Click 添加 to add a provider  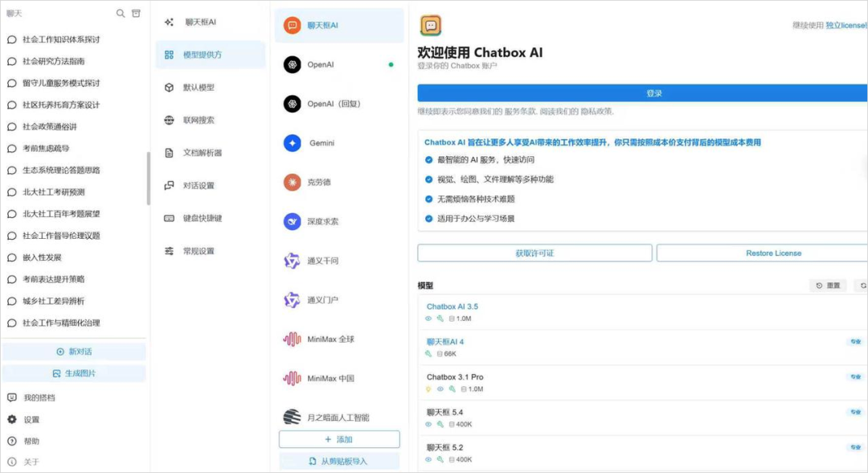pos(339,439)
